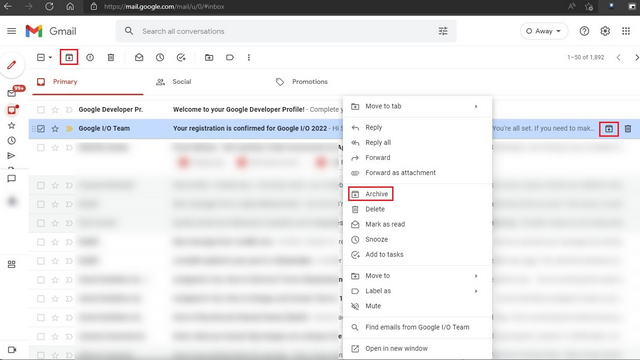Choose Reply in context menu

click(418, 128)
